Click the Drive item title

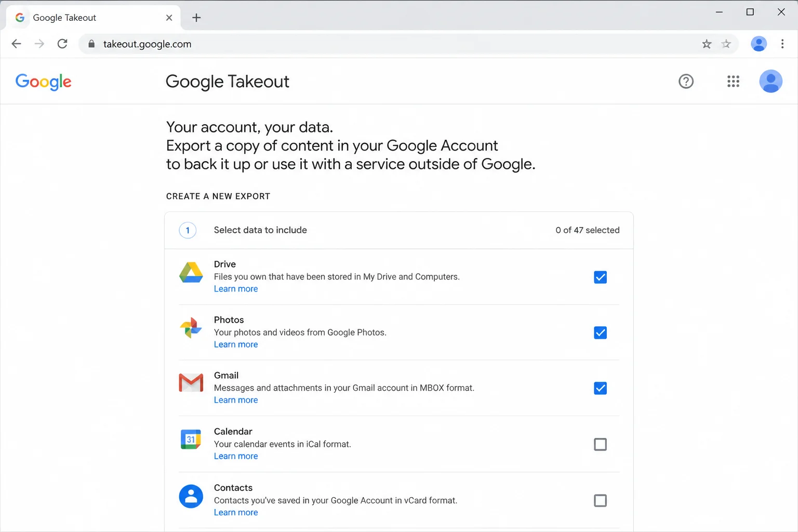(225, 264)
